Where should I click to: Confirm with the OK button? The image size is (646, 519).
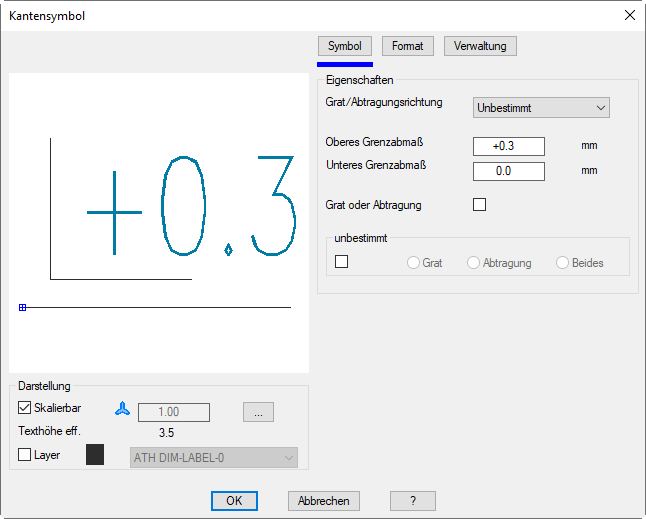[234, 501]
